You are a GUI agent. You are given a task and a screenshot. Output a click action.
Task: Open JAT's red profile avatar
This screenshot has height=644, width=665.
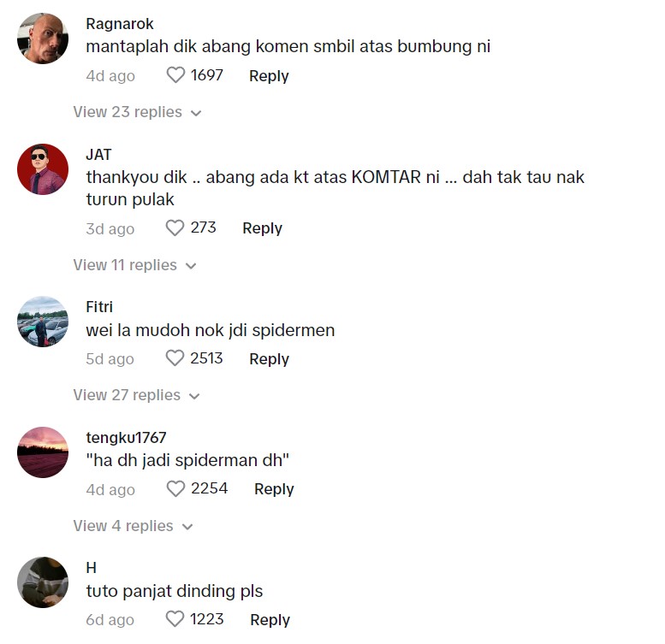coord(43,169)
